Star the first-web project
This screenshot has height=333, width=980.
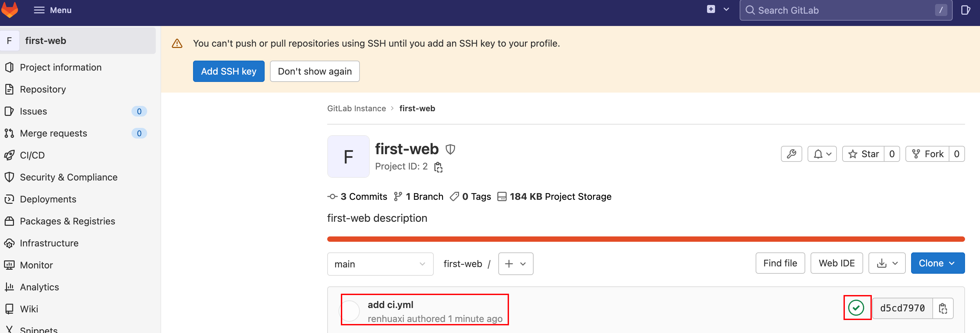[863, 154]
